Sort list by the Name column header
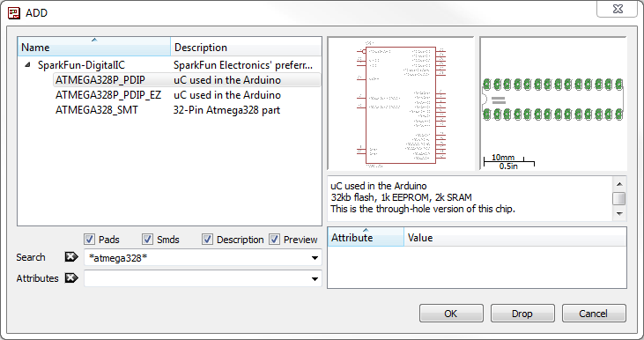 (x=94, y=47)
